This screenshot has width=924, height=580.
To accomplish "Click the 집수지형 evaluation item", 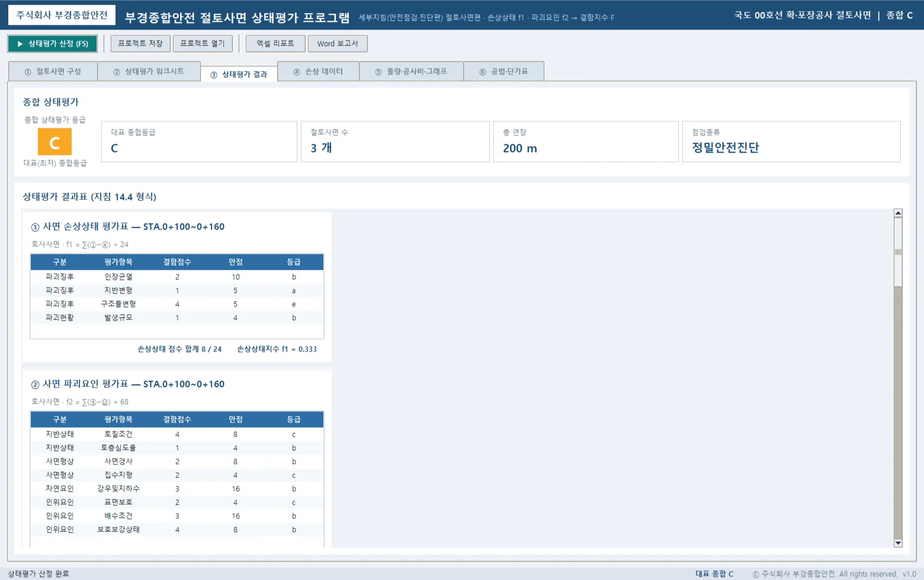I will [x=118, y=475].
